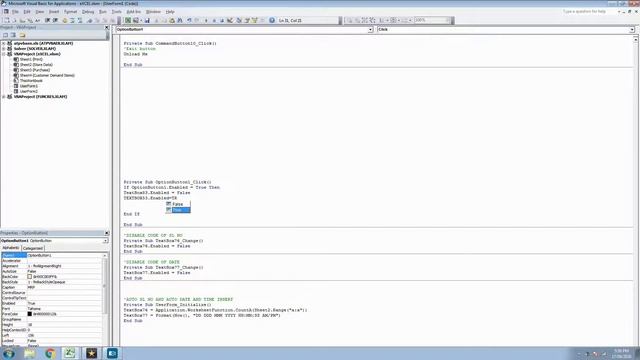Switch to the Alphabetic properties tab
This screenshot has width=640, height=360.
click(11, 248)
